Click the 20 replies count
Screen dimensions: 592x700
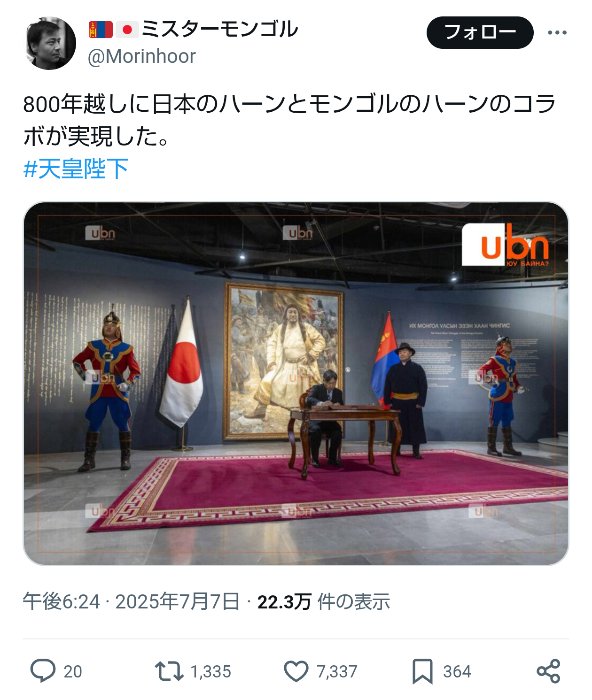(73, 671)
